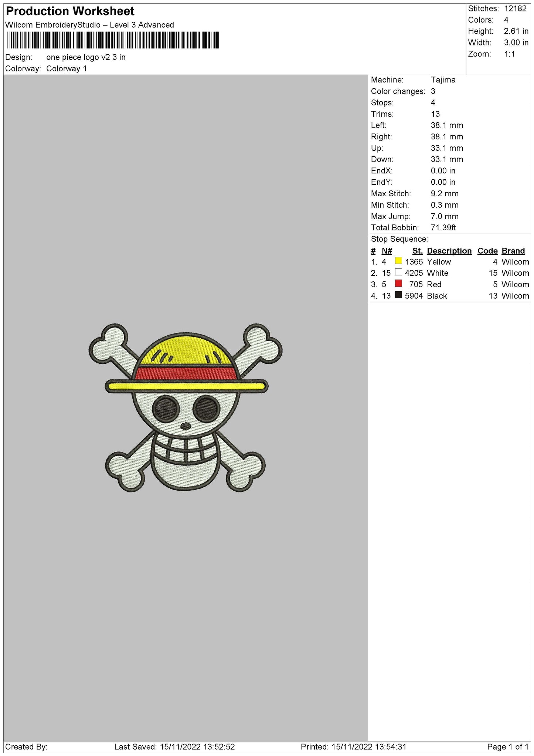Click the 'Stop Sequence:' heading
534x756 pixels.
(399, 239)
